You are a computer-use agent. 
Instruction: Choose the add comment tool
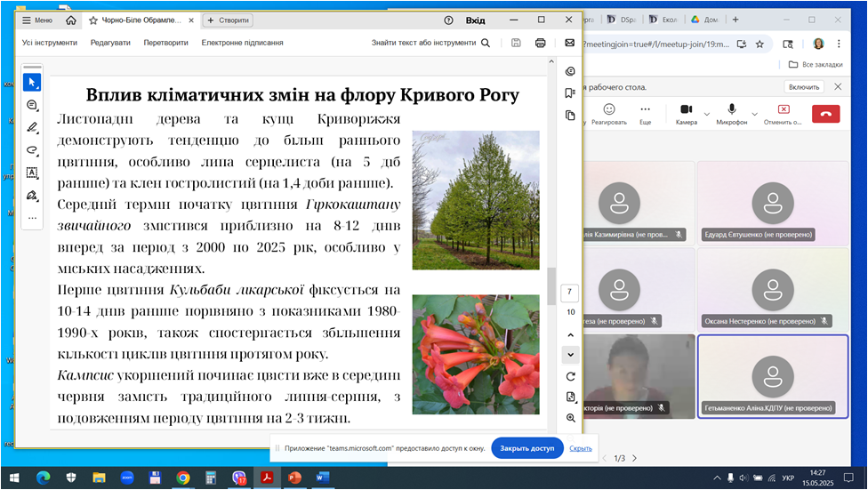click(32, 105)
